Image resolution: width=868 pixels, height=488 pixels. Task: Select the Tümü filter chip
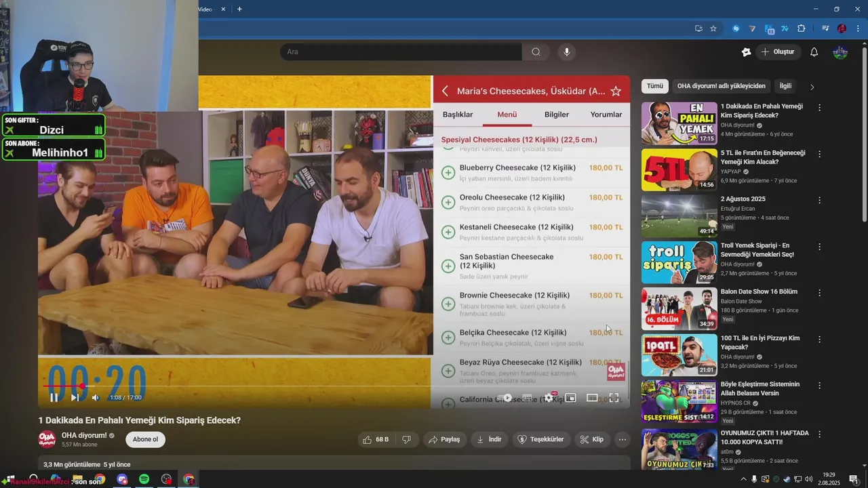654,86
